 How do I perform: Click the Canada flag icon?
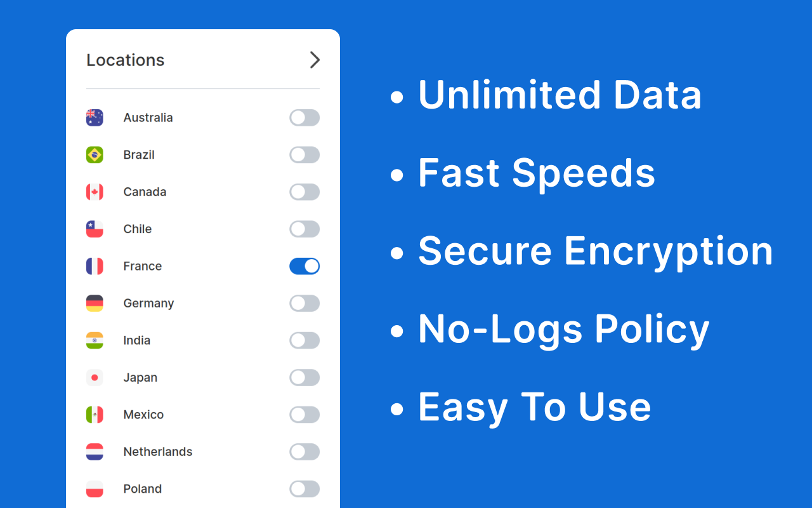click(x=95, y=192)
